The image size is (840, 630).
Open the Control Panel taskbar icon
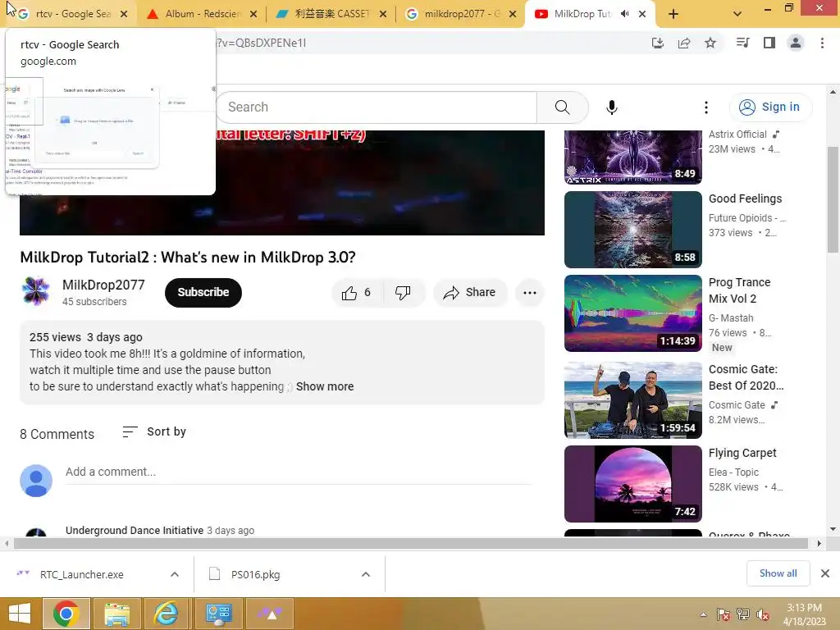(x=218, y=614)
